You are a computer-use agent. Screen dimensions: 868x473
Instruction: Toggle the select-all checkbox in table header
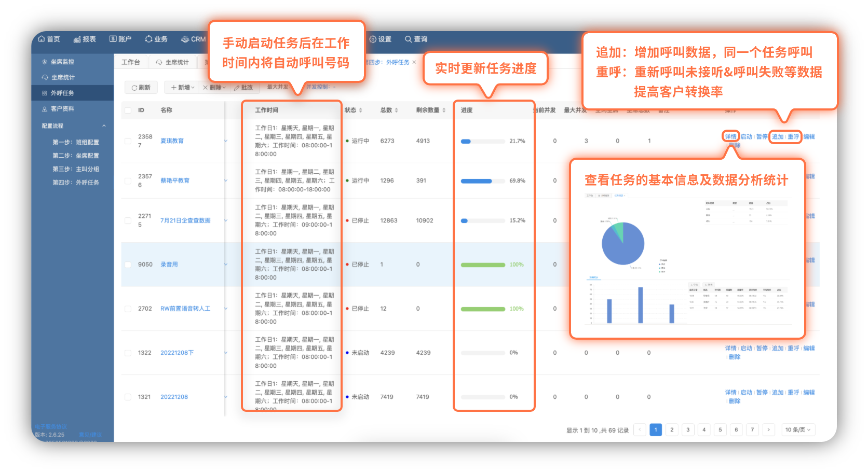tap(128, 110)
